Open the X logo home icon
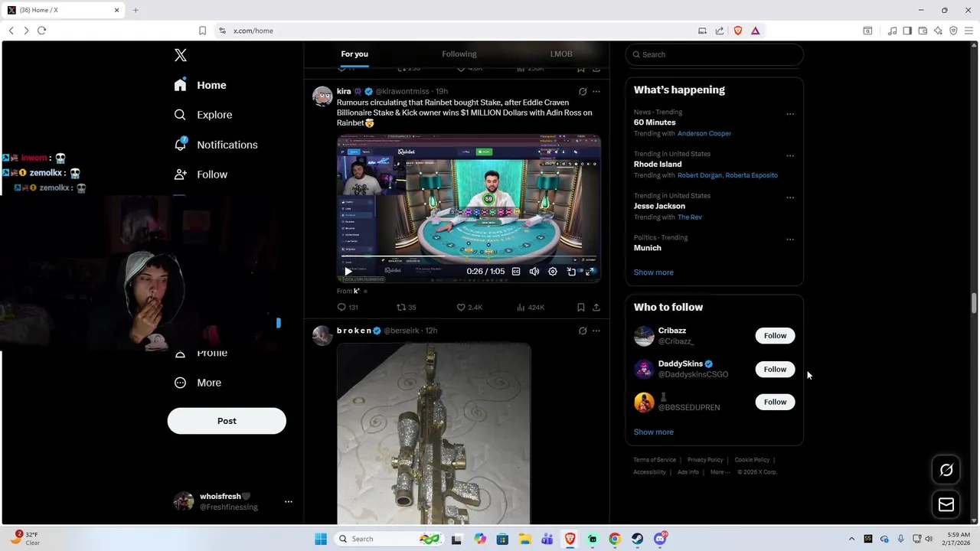 pos(180,55)
